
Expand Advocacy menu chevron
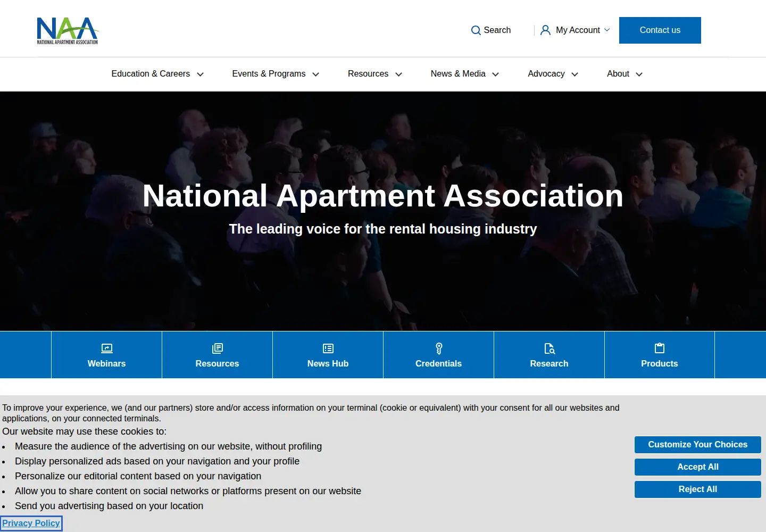574,74
